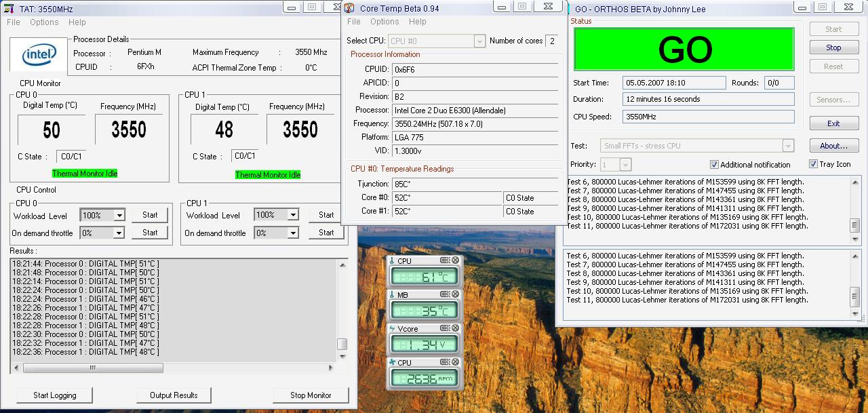Viewport: 868px width, 413px height.
Task: Click 18:21:44 Processor 0 result row
Action: coord(85,264)
